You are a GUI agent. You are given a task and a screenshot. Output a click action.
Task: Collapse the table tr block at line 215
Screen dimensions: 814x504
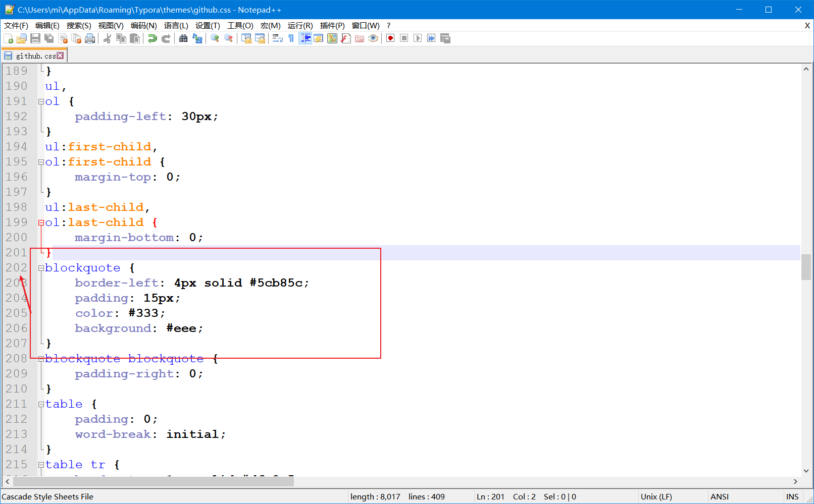41,465
